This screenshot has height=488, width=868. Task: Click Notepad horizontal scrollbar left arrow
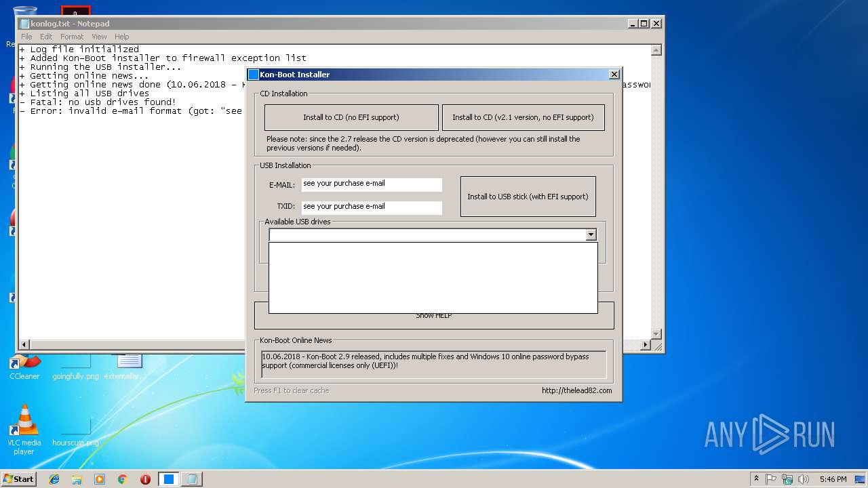24,345
